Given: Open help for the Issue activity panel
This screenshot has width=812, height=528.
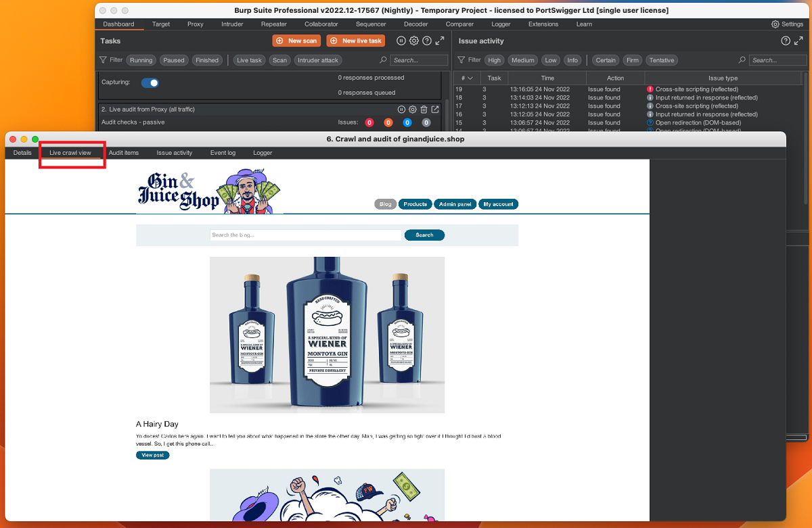Looking at the screenshot, I should (786, 41).
